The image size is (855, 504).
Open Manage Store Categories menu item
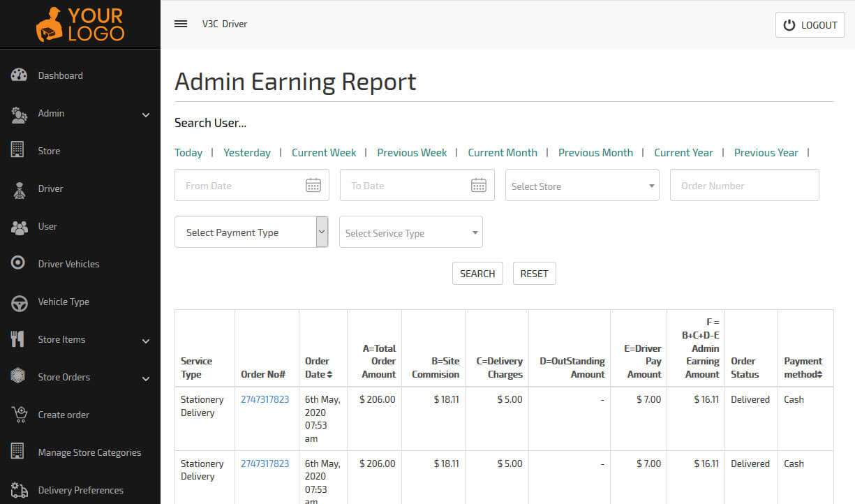click(x=89, y=452)
